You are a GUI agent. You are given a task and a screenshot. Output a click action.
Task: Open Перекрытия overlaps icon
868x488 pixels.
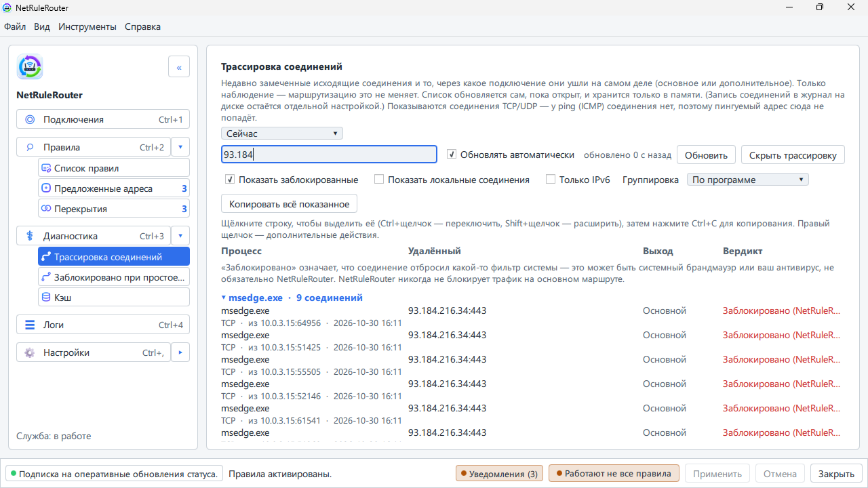(46, 209)
